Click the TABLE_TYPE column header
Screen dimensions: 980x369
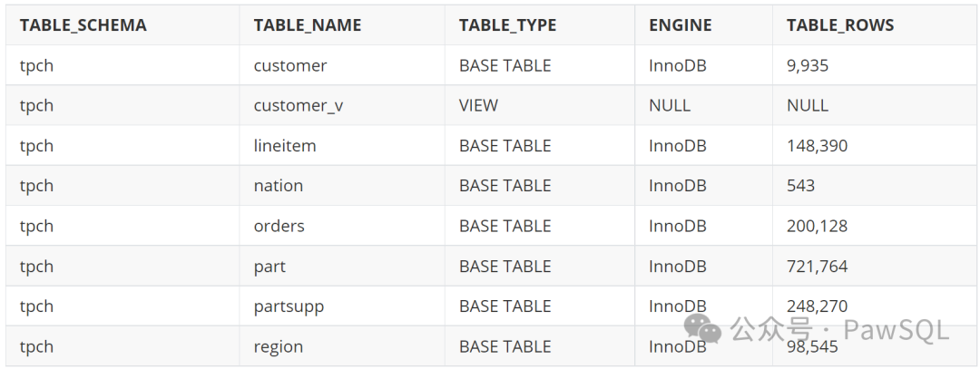coord(508,25)
